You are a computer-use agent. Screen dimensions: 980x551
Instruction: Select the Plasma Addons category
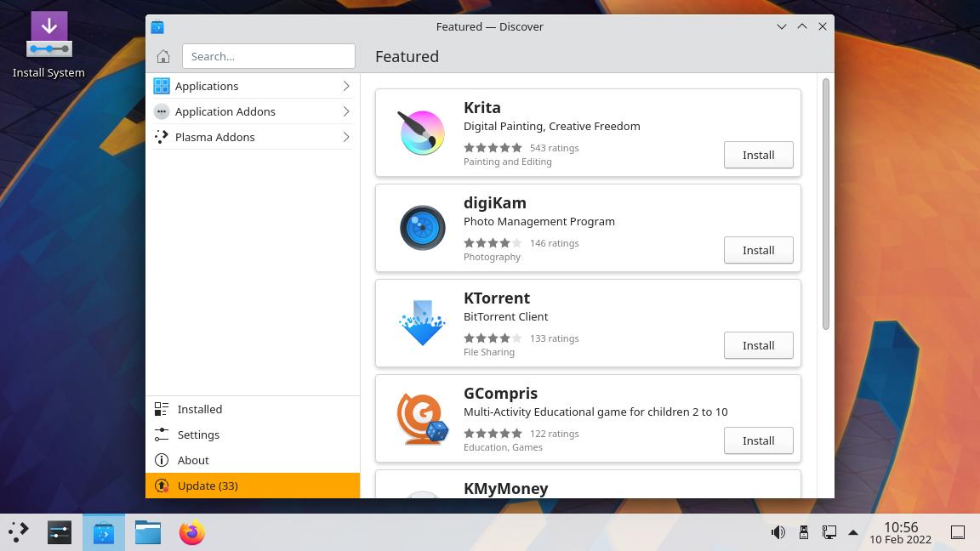tap(253, 137)
